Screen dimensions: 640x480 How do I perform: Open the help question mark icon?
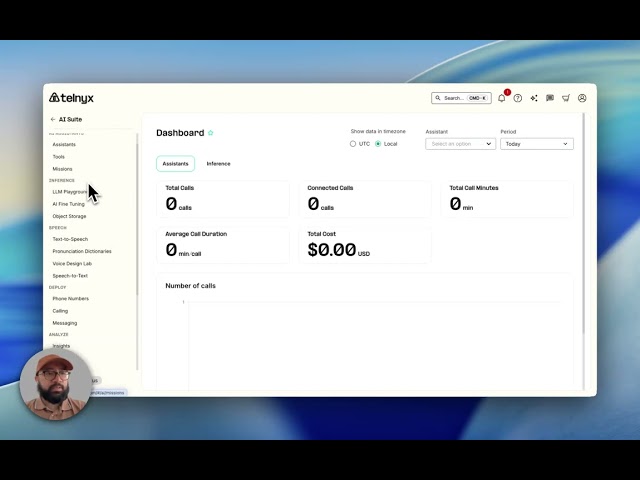pos(518,98)
